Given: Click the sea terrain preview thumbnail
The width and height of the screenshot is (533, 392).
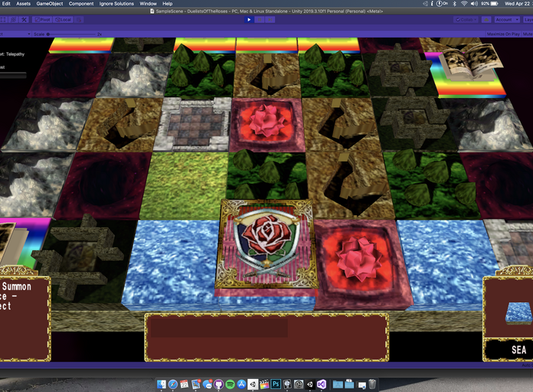Looking at the screenshot, I should (x=518, y=312).
